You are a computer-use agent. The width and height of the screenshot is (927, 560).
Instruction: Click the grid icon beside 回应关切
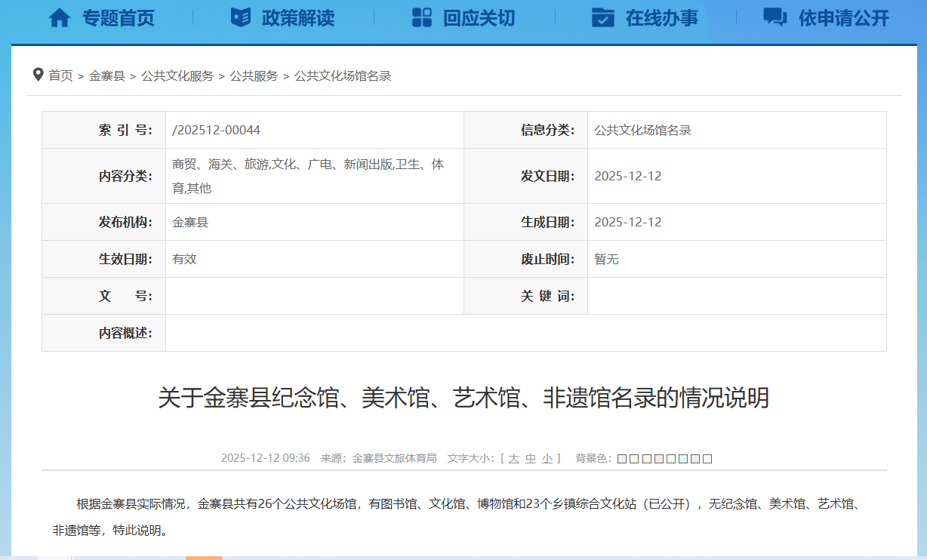click(422, 18)
